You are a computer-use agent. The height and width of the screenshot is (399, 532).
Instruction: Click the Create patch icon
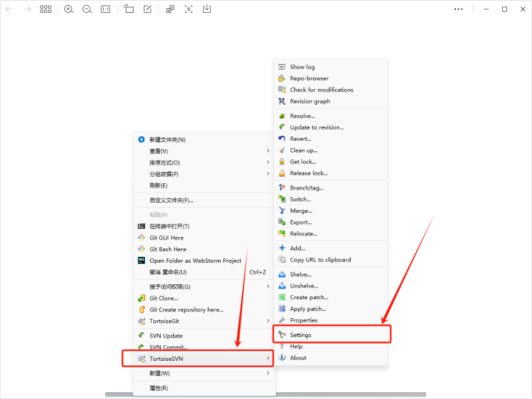pyautogui.click(x=282, y=297)
